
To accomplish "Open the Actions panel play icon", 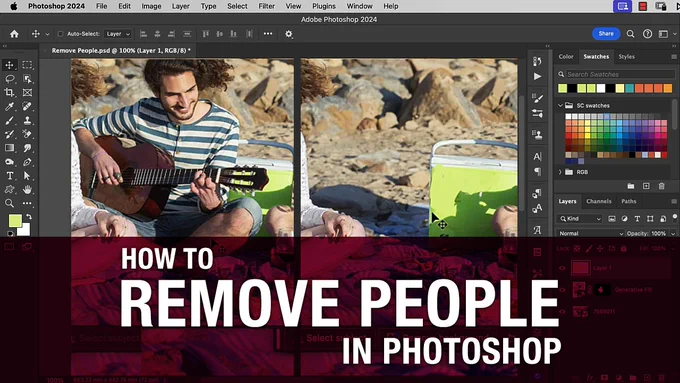I will coord(537,76).
